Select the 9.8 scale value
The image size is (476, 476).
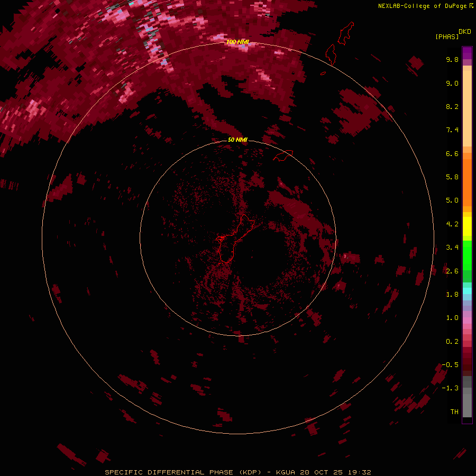coord(452,59)
